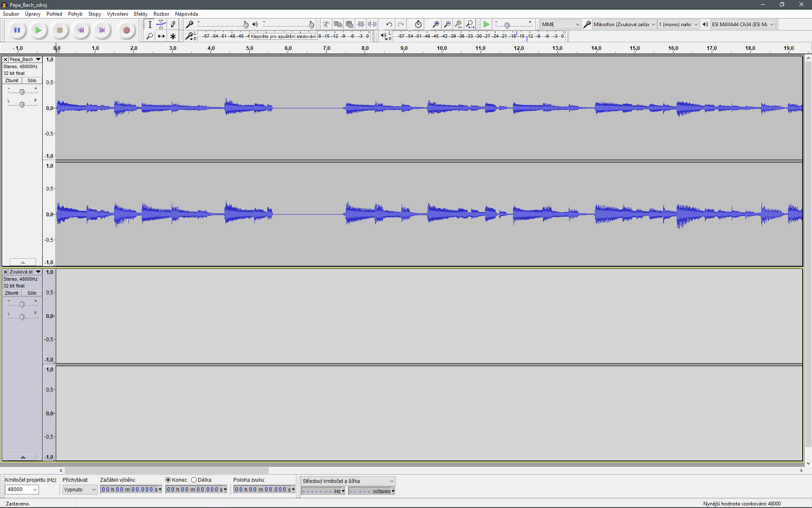This screenshot has height=508, width=812.
Task: Mute the Pepa_Bach track with Ztlumit
Action: pyautogui.click(x=12, y=80)
